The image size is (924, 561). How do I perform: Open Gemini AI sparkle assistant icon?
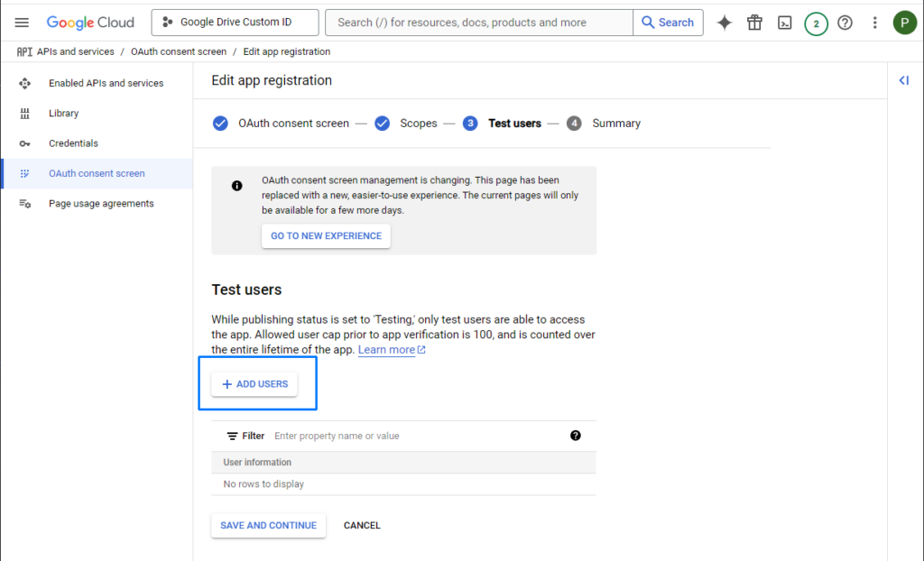click(725, 23)
